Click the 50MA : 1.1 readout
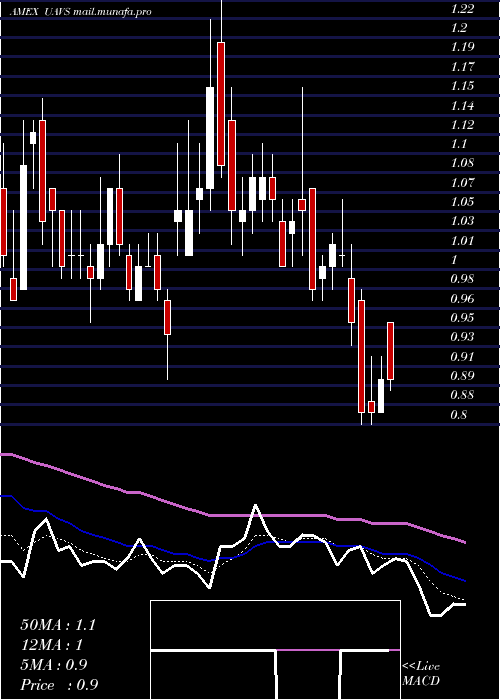Viewport: 500px width, 700px height. click(58, 625)
